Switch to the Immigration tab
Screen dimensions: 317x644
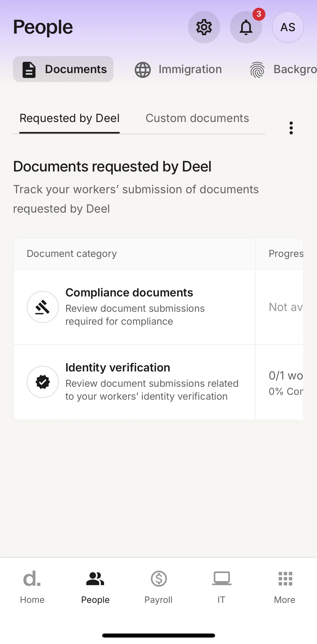[178, 69]
